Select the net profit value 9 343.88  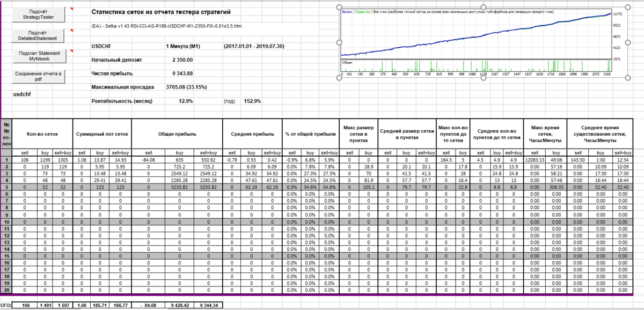click(x=182, y=73)
